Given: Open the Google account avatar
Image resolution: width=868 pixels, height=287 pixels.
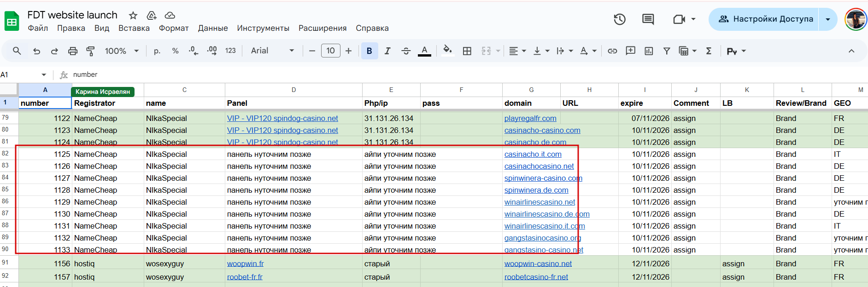Looking at the screenshot, I should 856,20.
